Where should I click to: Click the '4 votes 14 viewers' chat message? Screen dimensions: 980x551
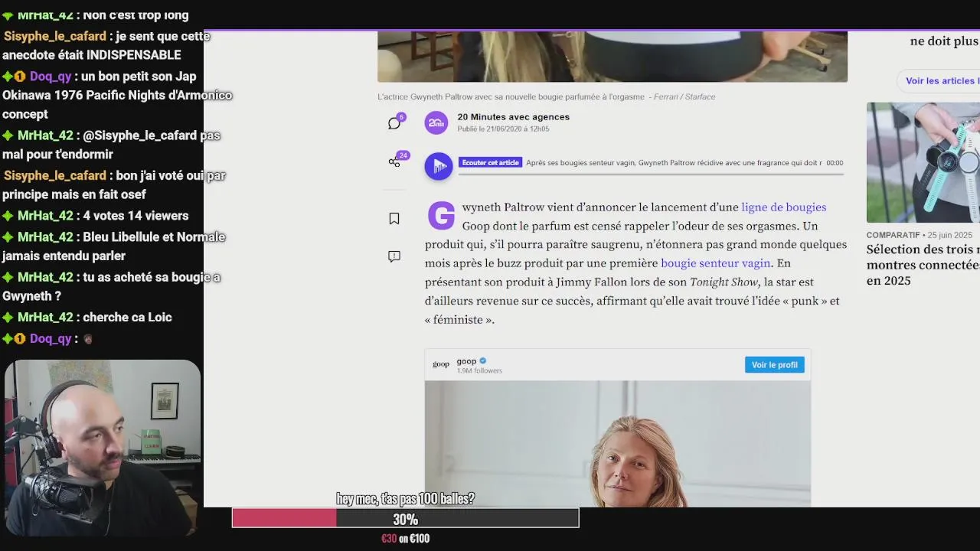(136, 216)
